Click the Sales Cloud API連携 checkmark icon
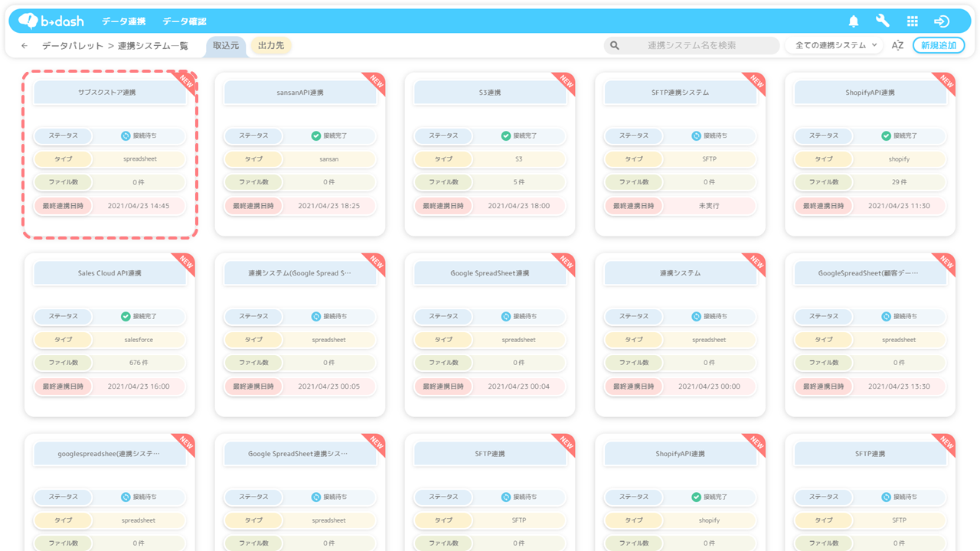Image resolution: width=980 pixels, height=551 pixels. click(126, 316)
